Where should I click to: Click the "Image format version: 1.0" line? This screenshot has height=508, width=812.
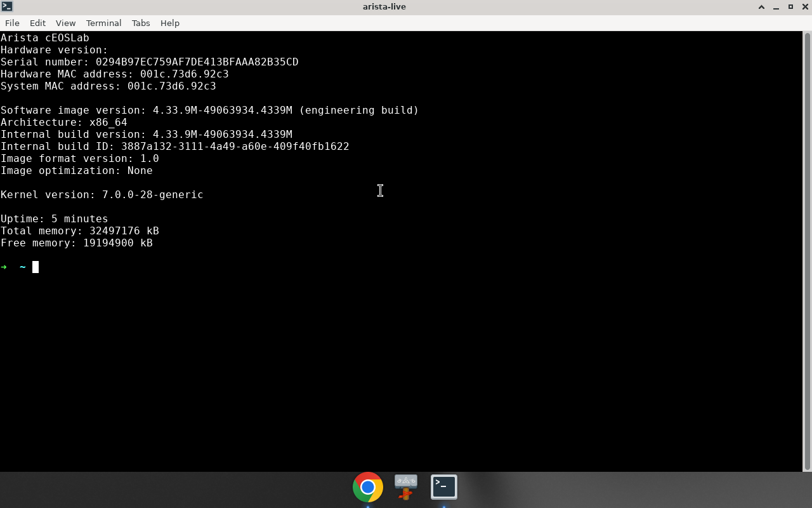pos(80,159)
